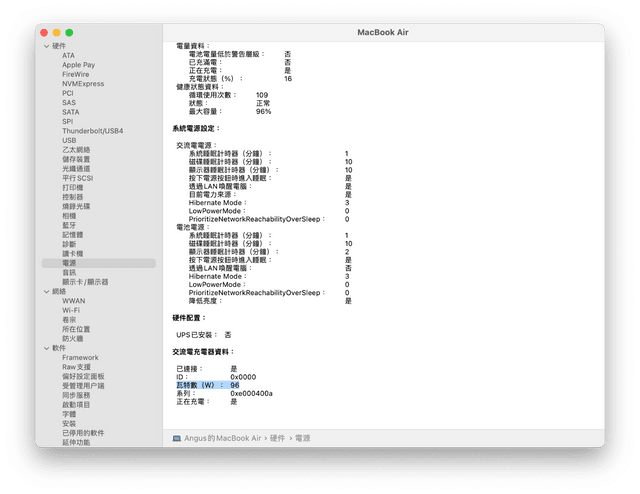The width and height of the screenshot is (640, 494).
Task: Open 已停用的軟件 info
Action: pos(83,433)
